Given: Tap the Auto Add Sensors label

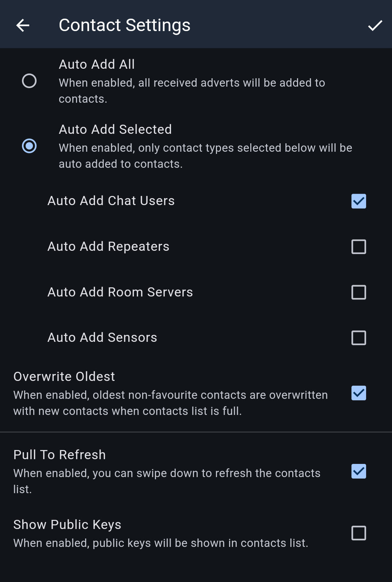Looking at the screenshot, I should (x=102, y=337).
